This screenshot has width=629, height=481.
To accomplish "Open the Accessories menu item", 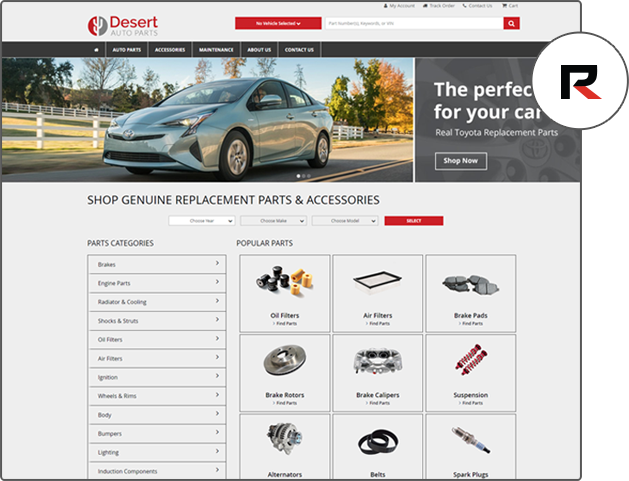I will [170, 49].
